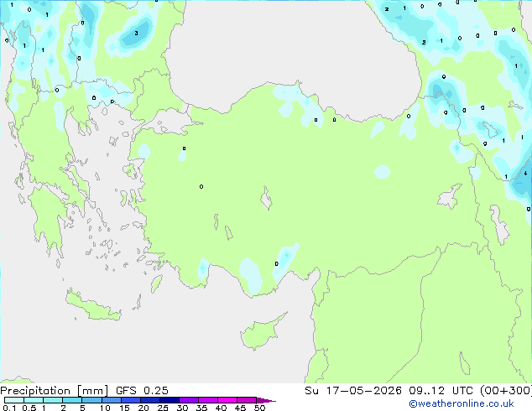Click the precipitation value 3 over Bulgaria
The image size is (532, 411).
click(x=137, y=34)
